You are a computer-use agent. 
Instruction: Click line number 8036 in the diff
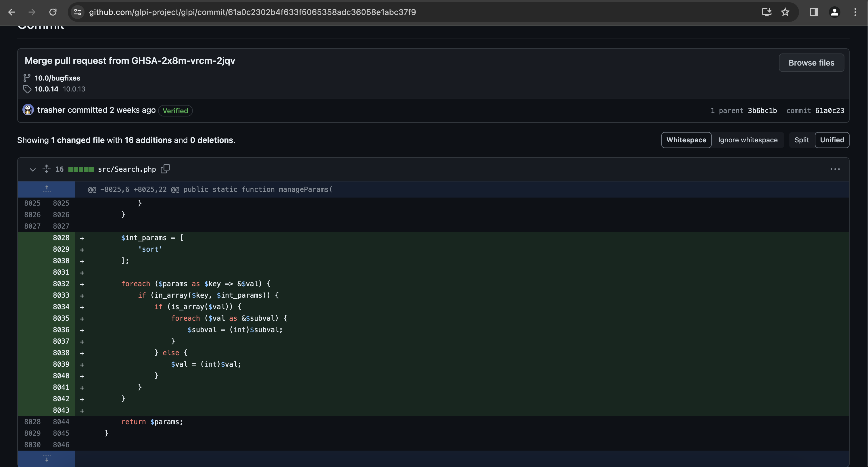coord(61,330)
